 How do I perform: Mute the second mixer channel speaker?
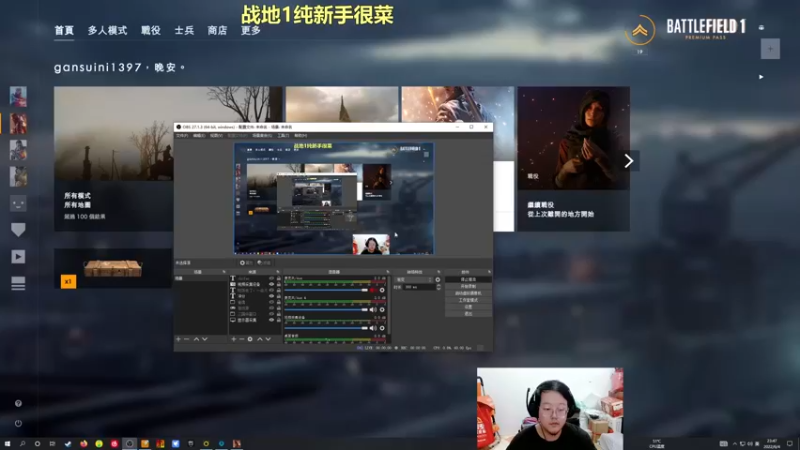(372, 310)
